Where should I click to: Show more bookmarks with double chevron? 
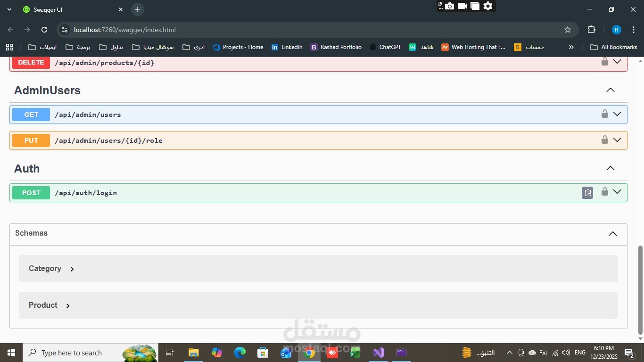571,47
